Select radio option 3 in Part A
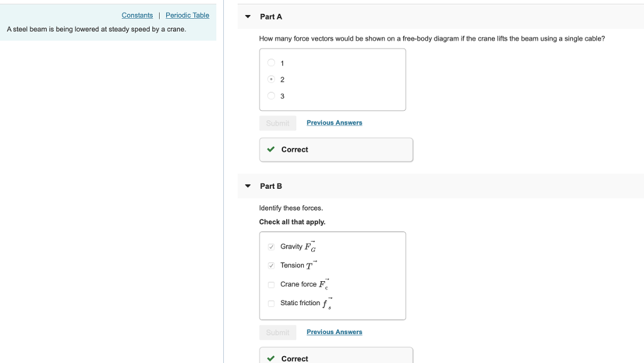Viewport: 644px width, 363px height. 271,96
